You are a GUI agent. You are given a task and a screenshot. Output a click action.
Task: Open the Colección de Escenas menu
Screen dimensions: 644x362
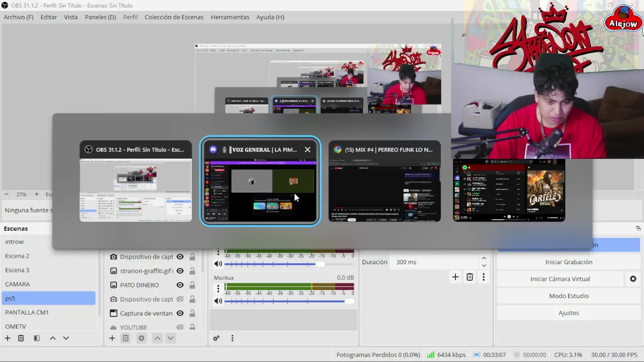174,17
